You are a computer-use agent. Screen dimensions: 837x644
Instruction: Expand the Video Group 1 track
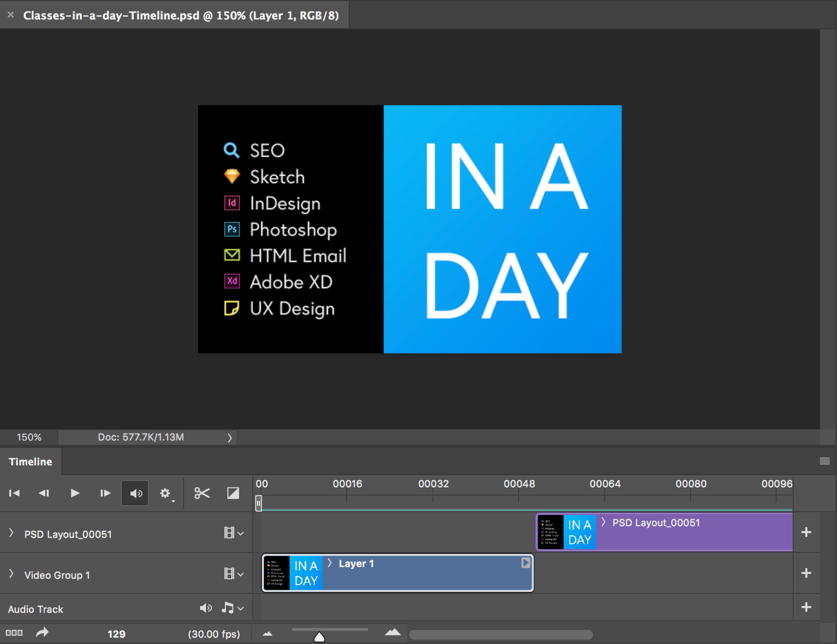pyautogui.click(x=11, y=573)
